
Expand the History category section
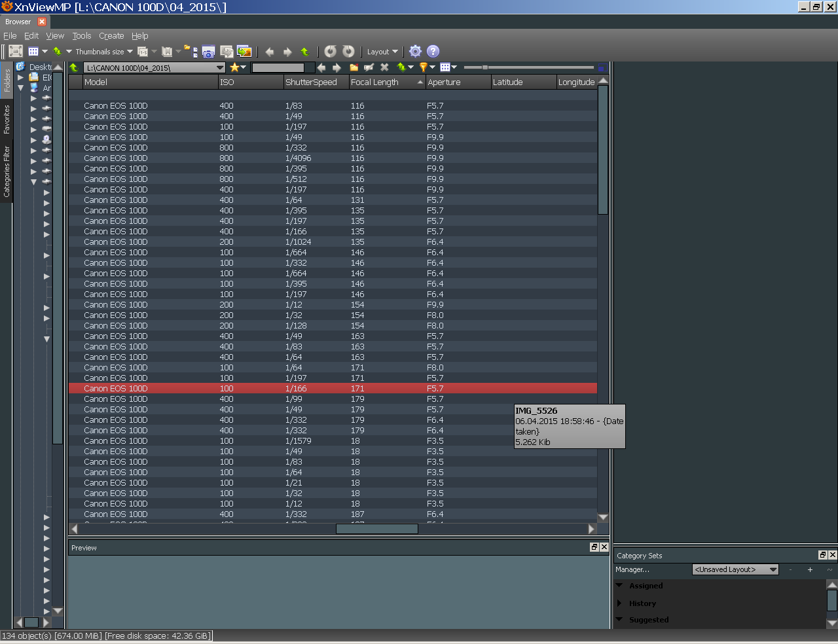click(619, 603)
